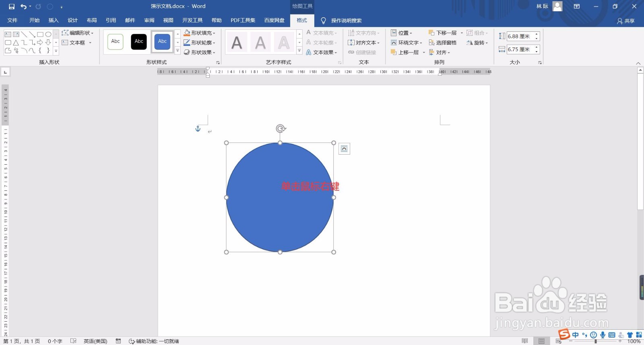This screenshot has width=644, height=345.
Task: Choose the right brace shape
Action: [48, 50]
